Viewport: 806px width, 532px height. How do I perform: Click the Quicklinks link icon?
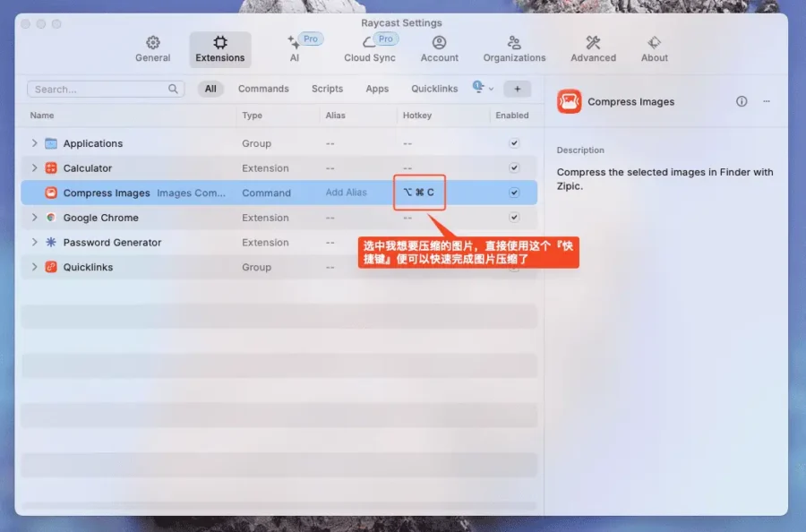[51, 266]
